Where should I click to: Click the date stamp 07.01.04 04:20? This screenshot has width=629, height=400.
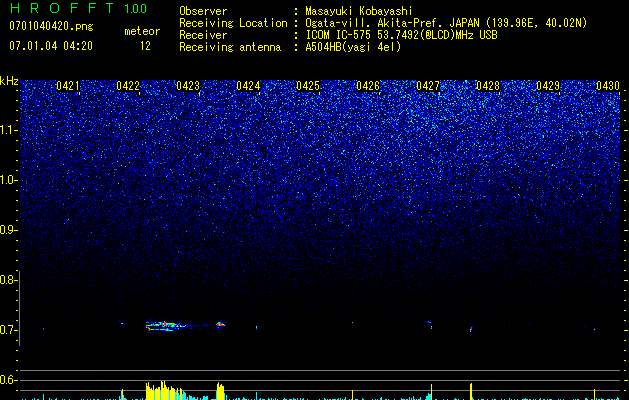click(x=51, y=46)
